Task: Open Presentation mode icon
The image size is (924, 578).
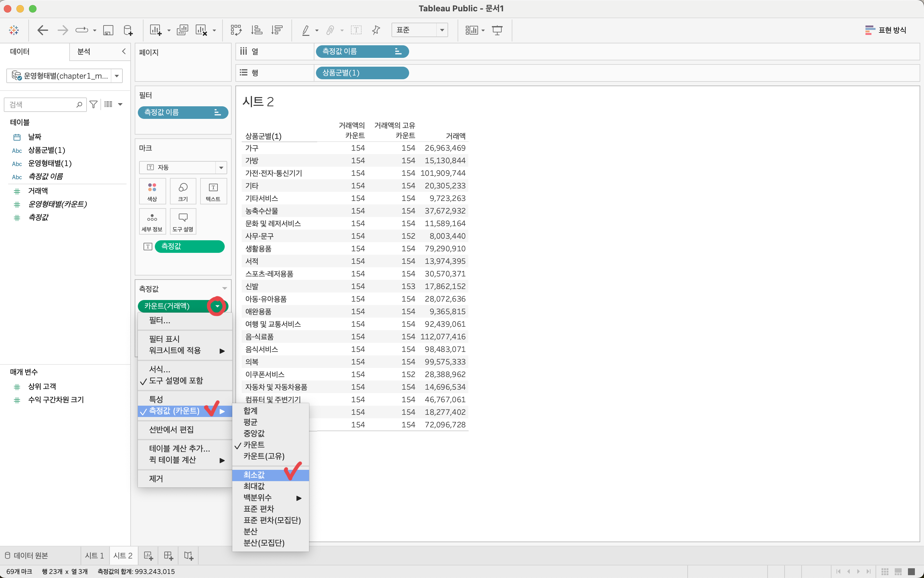Action: click(x=497, y=30)
